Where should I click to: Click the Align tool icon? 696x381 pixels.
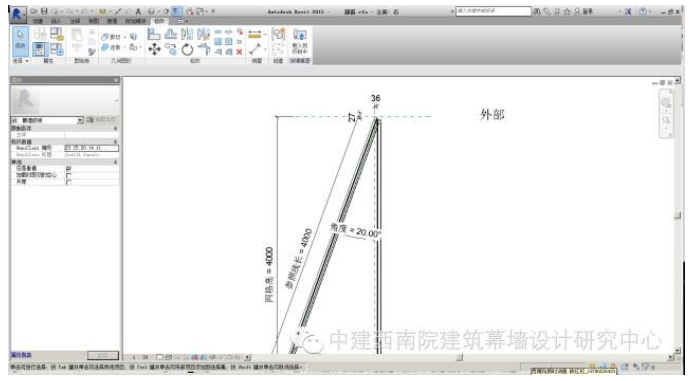pos(154,34)
